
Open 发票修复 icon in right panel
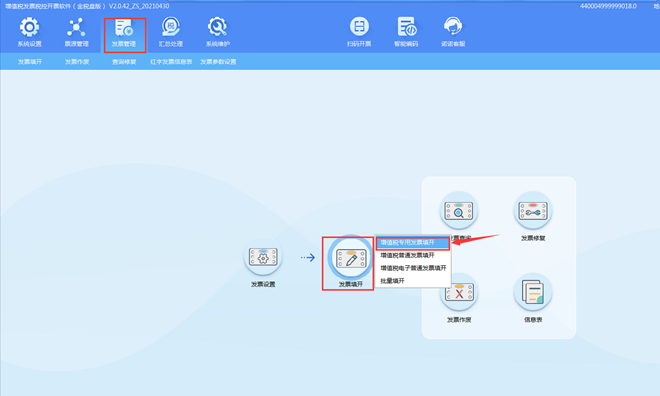(x=533, y=211)
